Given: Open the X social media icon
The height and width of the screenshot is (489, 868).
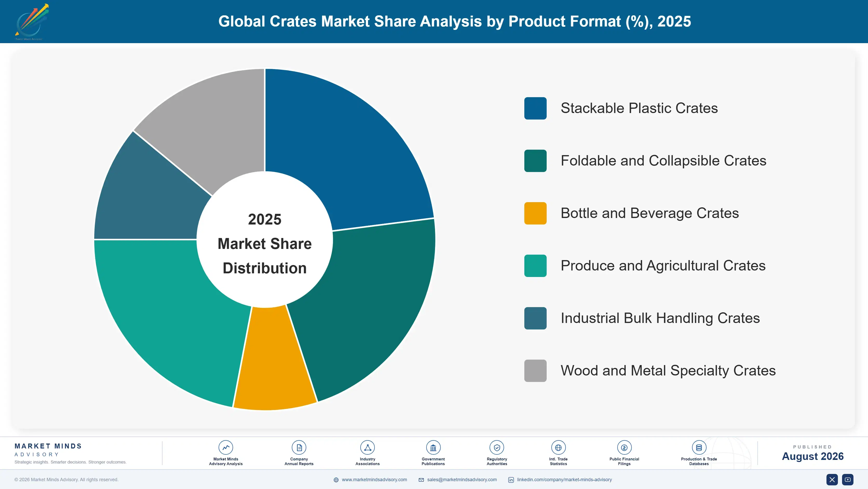Looking at the screenshot, I should point(832,480).
